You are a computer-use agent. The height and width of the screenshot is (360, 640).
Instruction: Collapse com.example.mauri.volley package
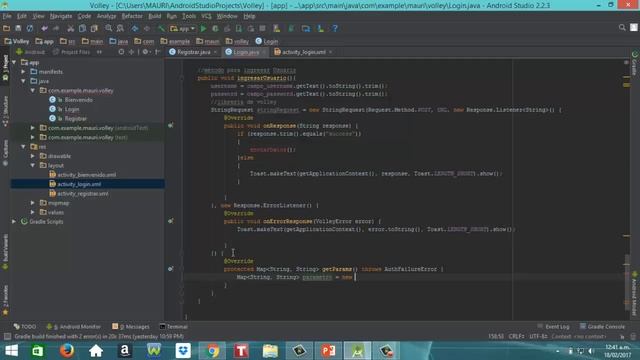click(33, 91)
